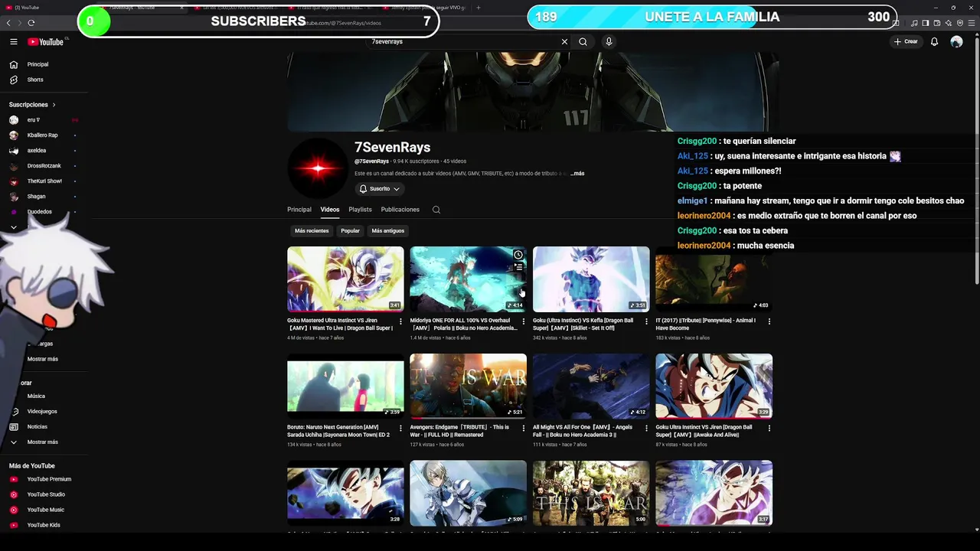Open options menu for All Might VS All For One

coord(646,429)
